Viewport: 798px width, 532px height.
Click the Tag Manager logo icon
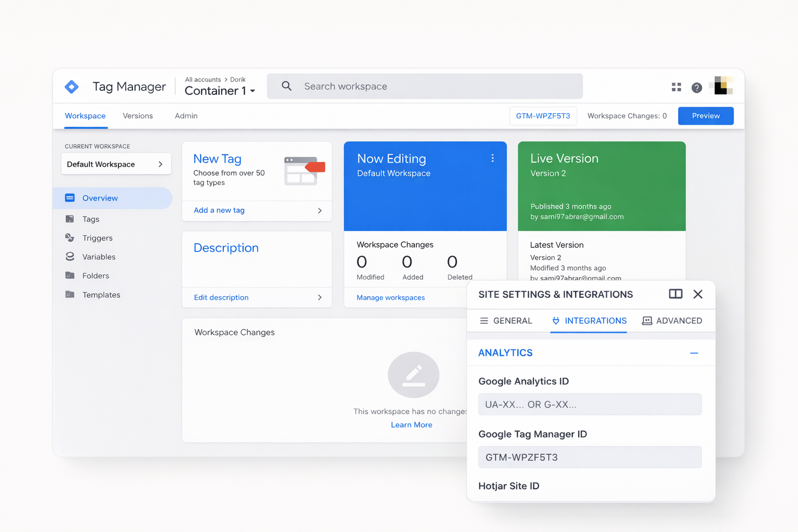coord(72,87)
